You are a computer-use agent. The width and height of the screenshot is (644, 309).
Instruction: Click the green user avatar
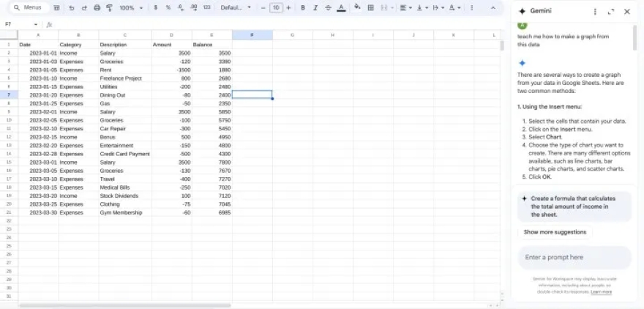[x=522, y=25]
